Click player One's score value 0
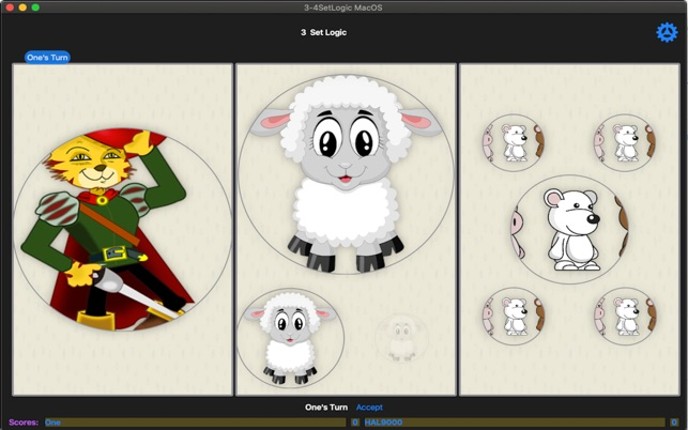 coord(355,422)
